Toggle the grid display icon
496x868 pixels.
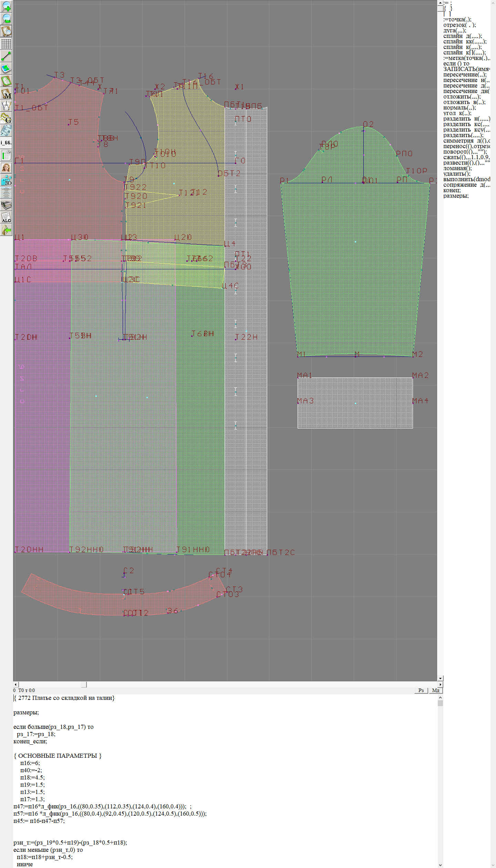tap(6, 43)
